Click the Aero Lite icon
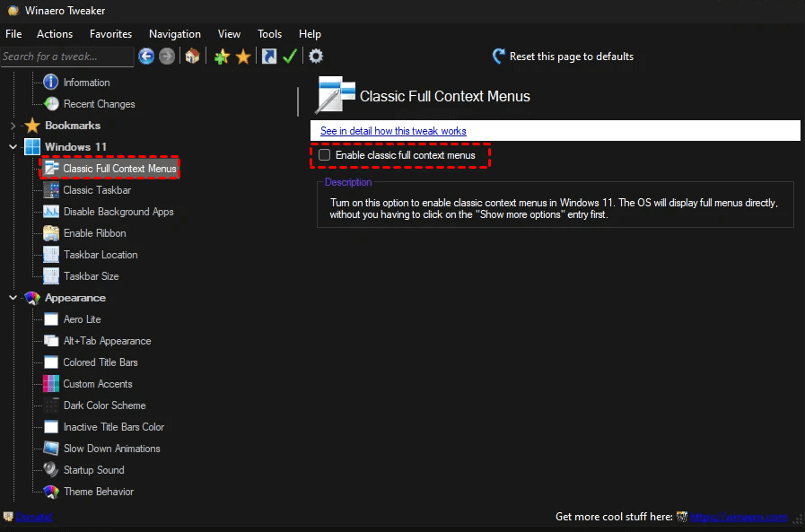 click(x=51, y=319)
